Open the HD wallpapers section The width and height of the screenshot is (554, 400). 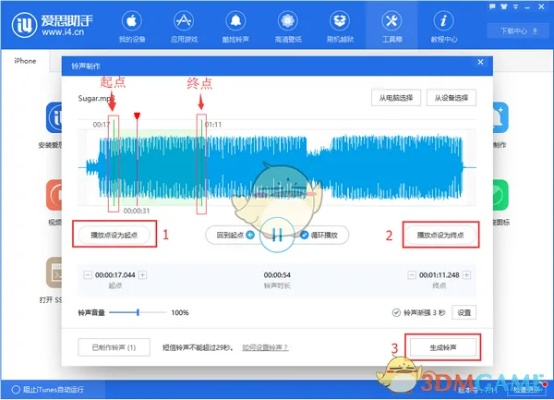pos(288,27)
